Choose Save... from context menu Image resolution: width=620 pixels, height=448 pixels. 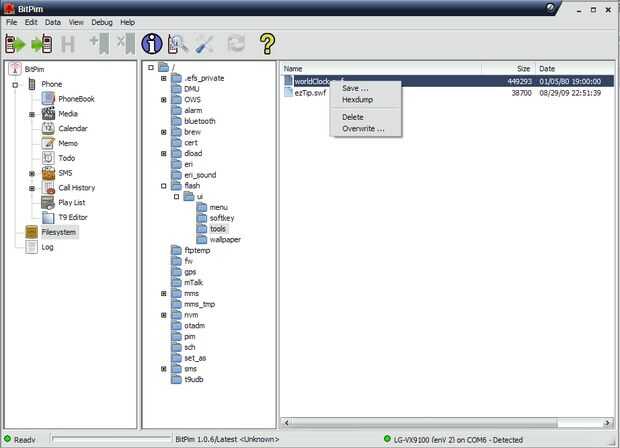click(366, 88)
